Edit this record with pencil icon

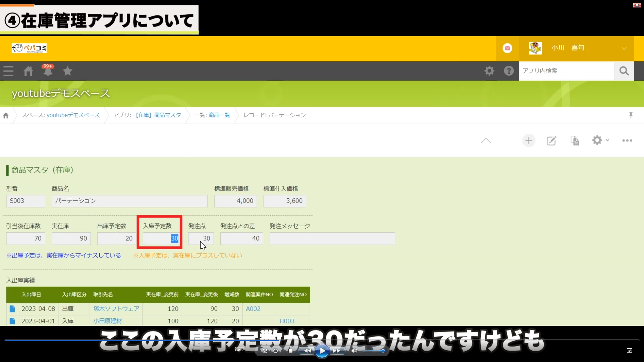(551, 140)
